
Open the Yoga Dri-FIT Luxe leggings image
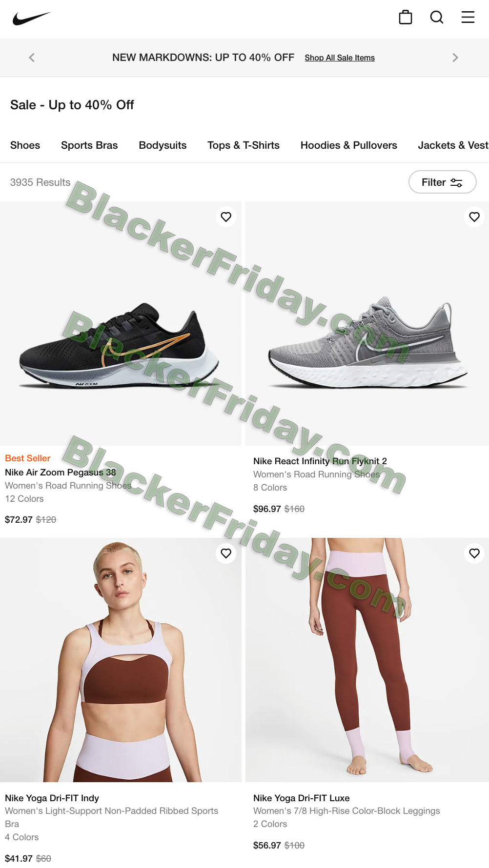[367, 660]
